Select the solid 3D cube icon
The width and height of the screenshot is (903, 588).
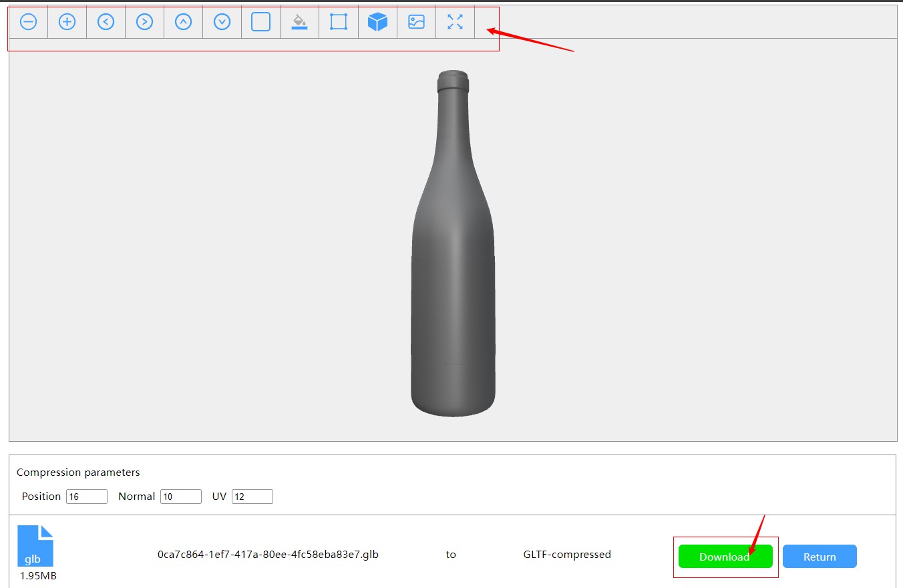click(377, 22)
